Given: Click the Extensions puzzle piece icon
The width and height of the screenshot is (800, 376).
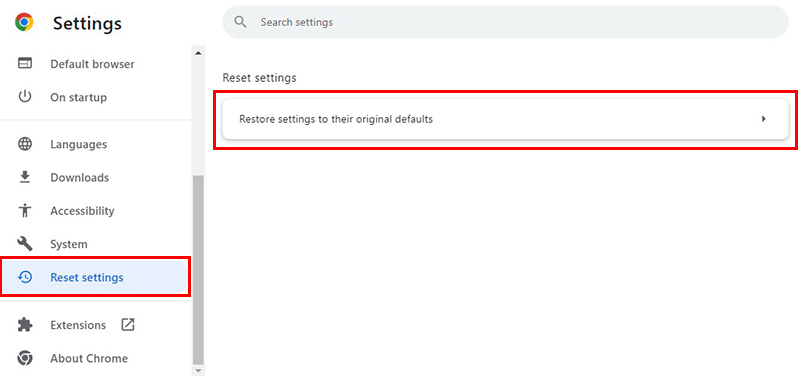Looking at the screenshot, I should tap(24, 325).
